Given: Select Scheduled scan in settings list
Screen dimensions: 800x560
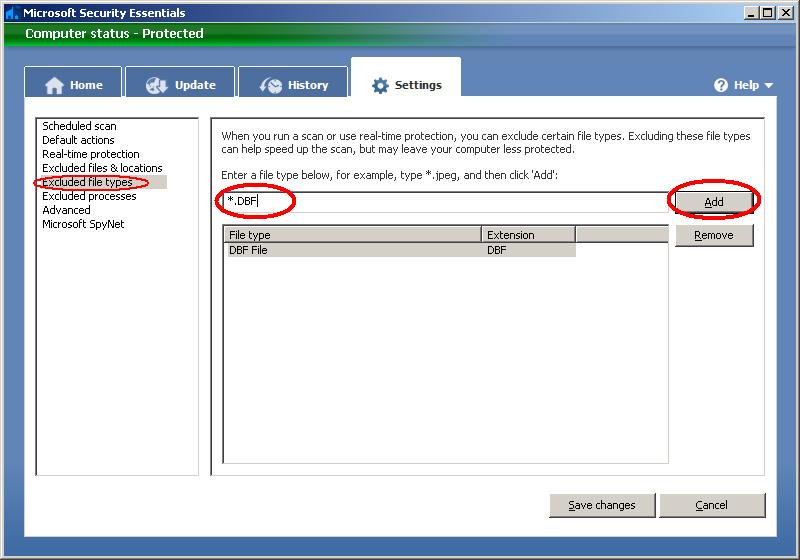Looking at the screenshot, I should (79, 126).
